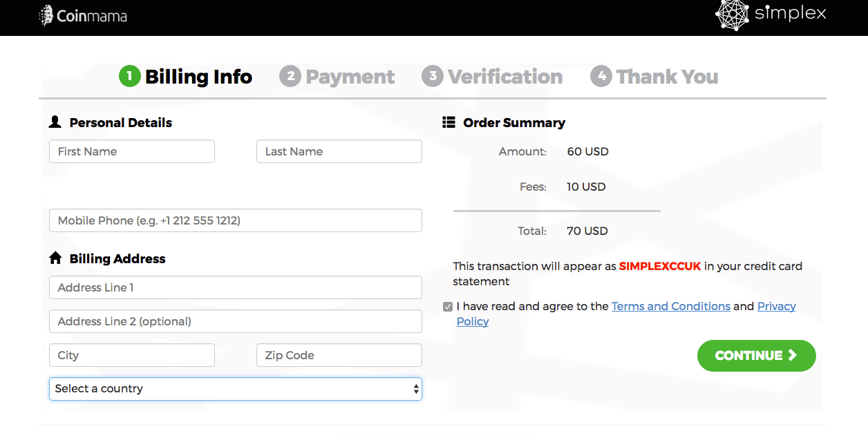
Task: Click the green step 1 circle
Action: (129, 76)
